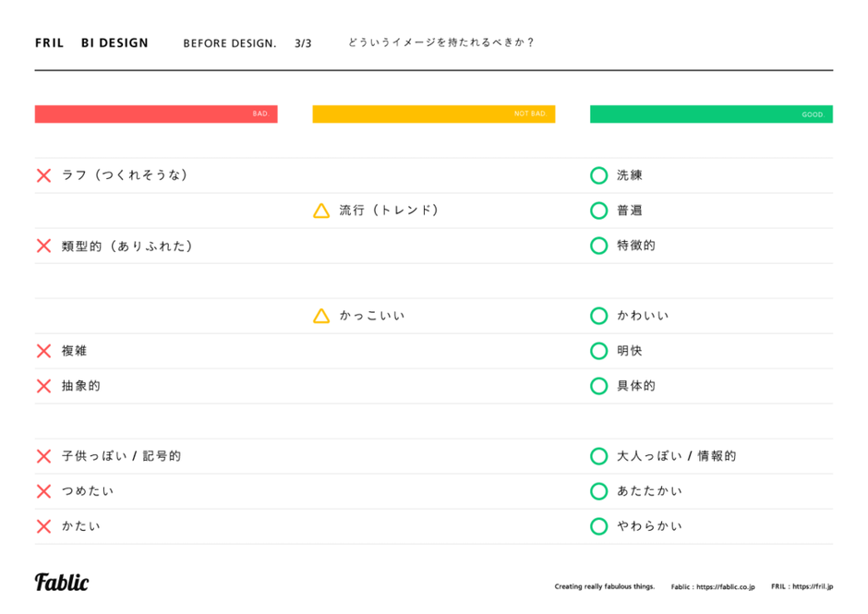Click the FRIL BI DESIGN title
The image size is (868, 614).
(x=91, y=42)
